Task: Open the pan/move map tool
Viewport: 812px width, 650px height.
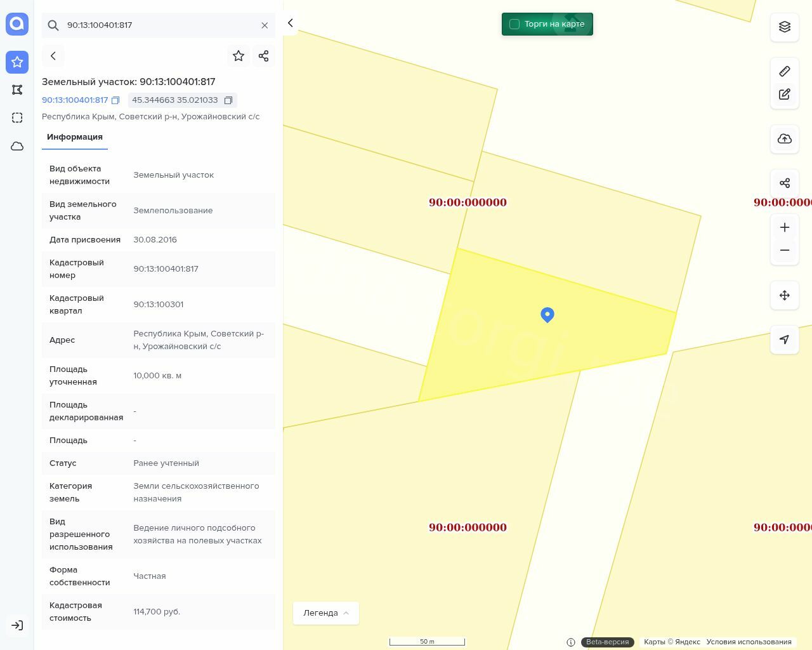Action: tap(785, 295)
